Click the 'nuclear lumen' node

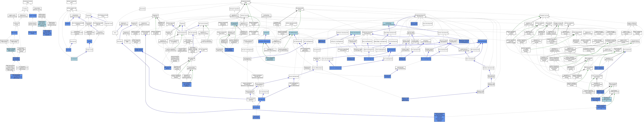click(x=89, y=50)
